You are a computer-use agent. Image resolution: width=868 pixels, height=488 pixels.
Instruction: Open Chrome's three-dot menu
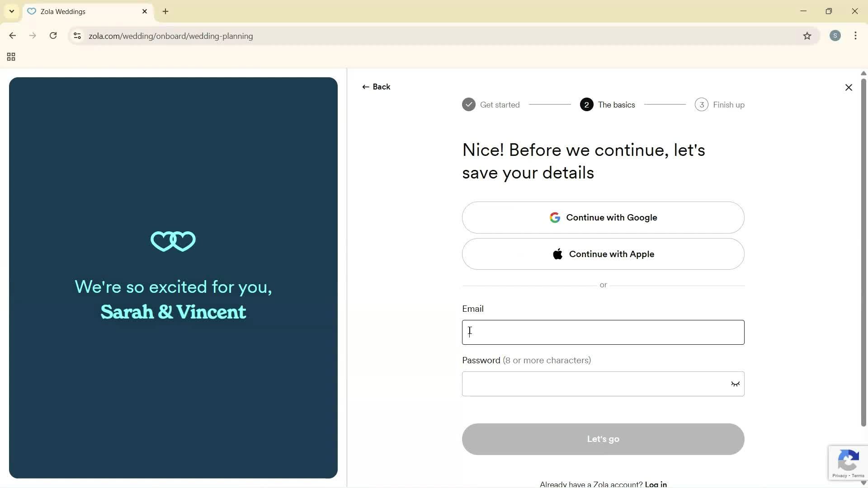tap(856, 36)
